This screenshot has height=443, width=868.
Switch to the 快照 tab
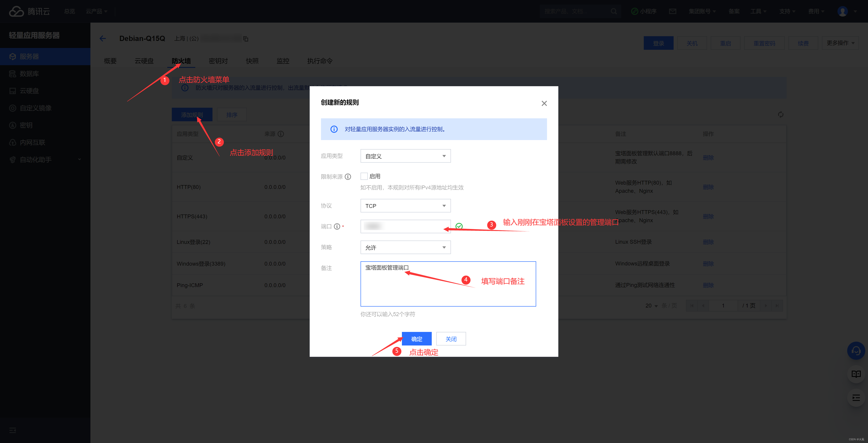pos(252,61)
